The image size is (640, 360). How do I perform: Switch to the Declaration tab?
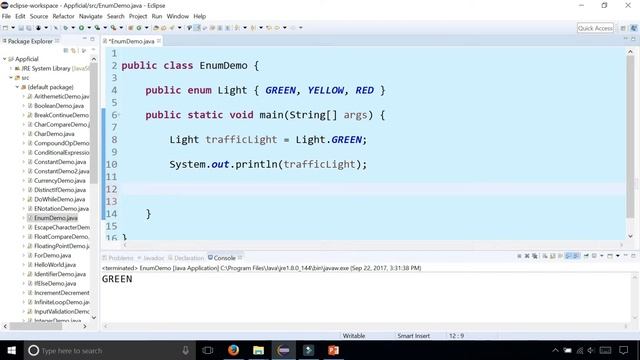click(x=186, y=258)
